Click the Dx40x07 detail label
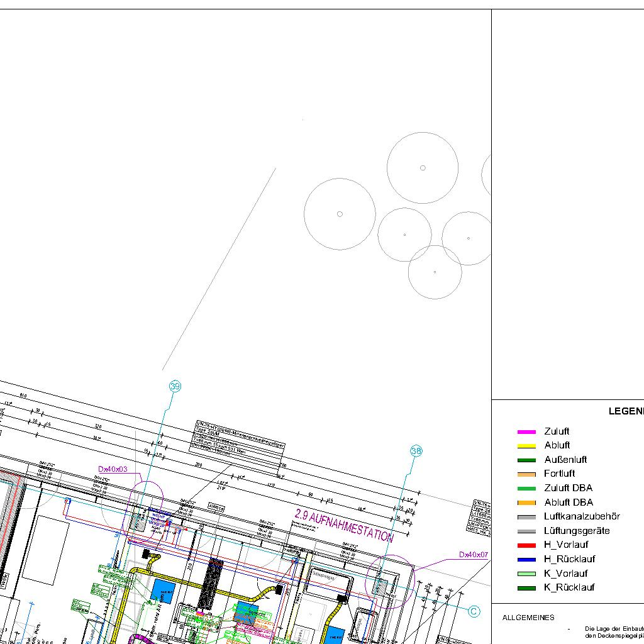 click(x=473, y=555)
